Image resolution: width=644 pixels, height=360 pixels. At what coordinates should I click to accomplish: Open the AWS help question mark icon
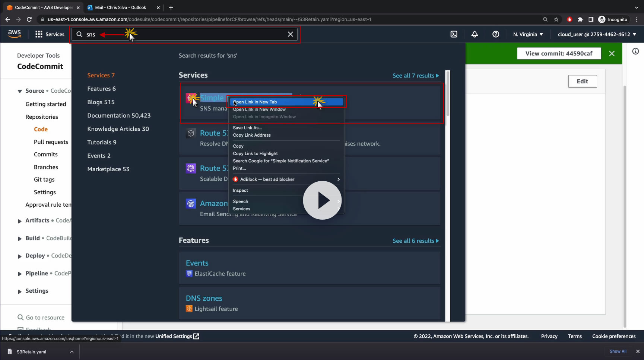tap(496, 34)
